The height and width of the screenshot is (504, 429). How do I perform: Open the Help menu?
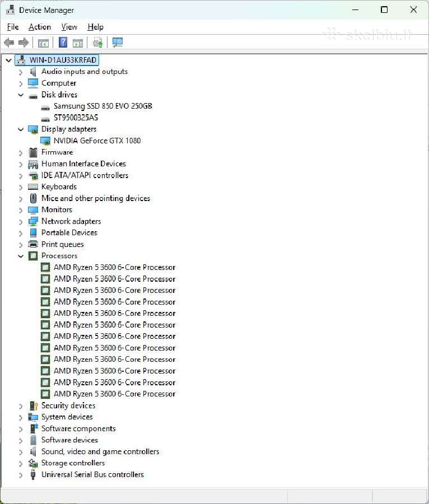(95, 27)
